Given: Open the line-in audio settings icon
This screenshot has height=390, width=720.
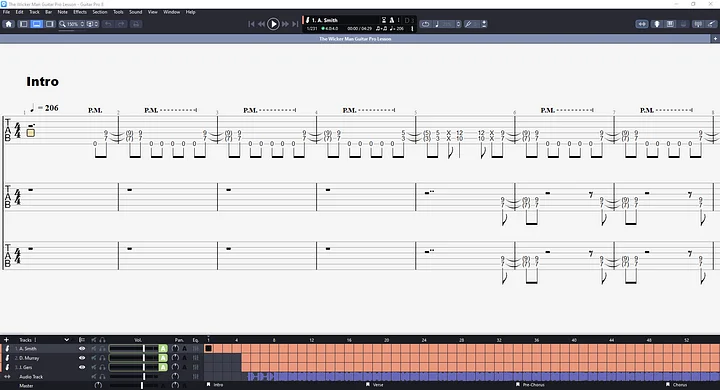Looking at the screenshot, I should pos(698,24).
